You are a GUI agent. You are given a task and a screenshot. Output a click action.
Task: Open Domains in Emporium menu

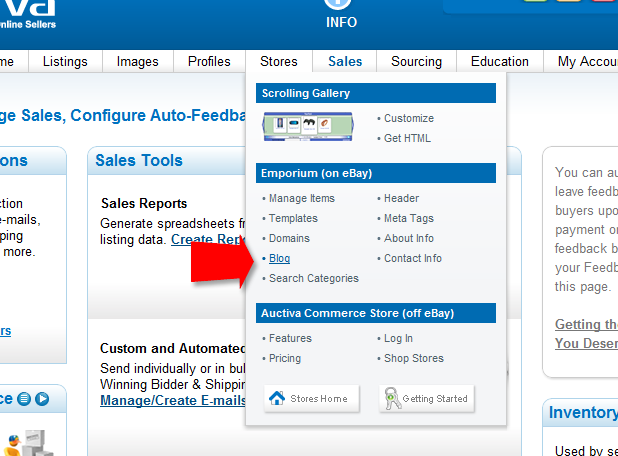tap(289, 238)
